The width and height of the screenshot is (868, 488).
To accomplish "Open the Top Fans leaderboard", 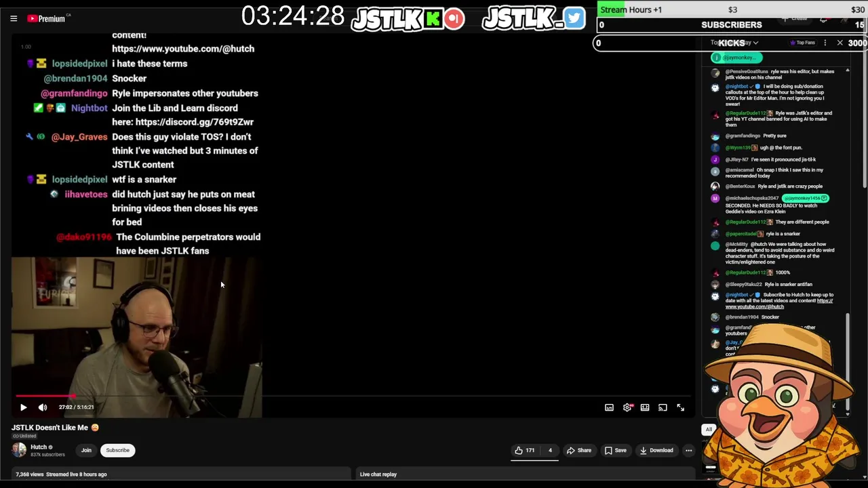I will click(802, 43).
